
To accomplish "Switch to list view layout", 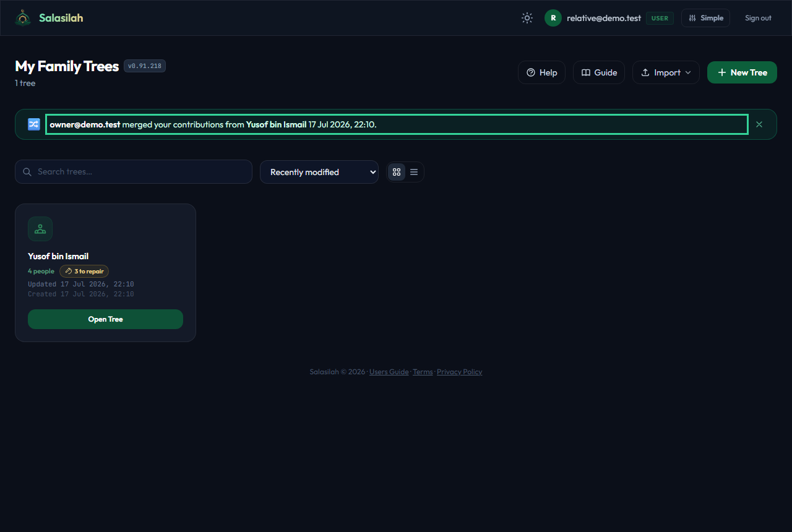I will 414,172.
